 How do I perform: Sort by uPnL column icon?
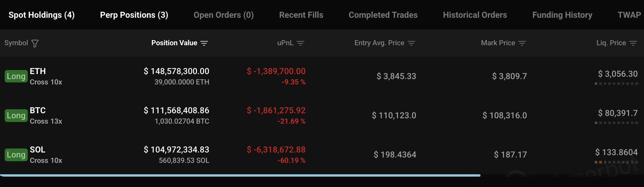300,43
